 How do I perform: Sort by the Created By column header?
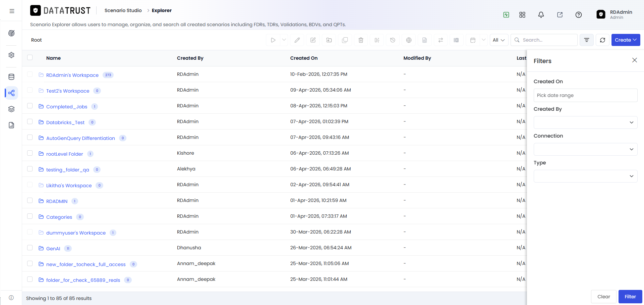click(x=190, y=58)
